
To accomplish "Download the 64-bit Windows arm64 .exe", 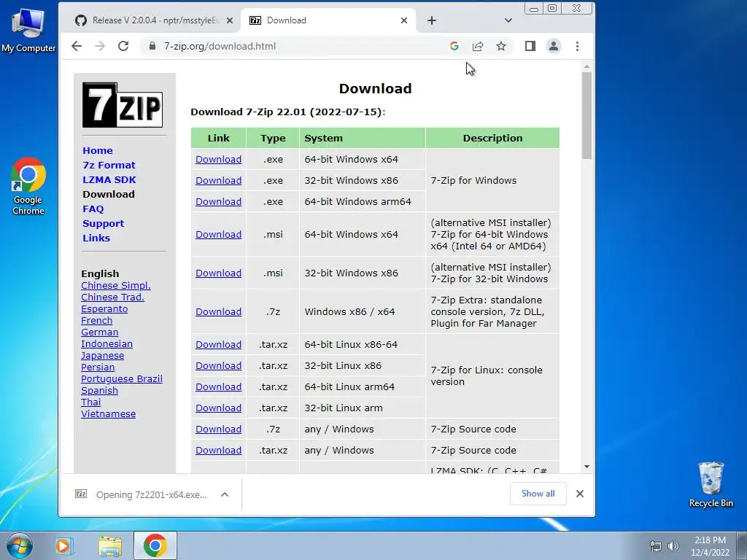I will tap(218, 201).
